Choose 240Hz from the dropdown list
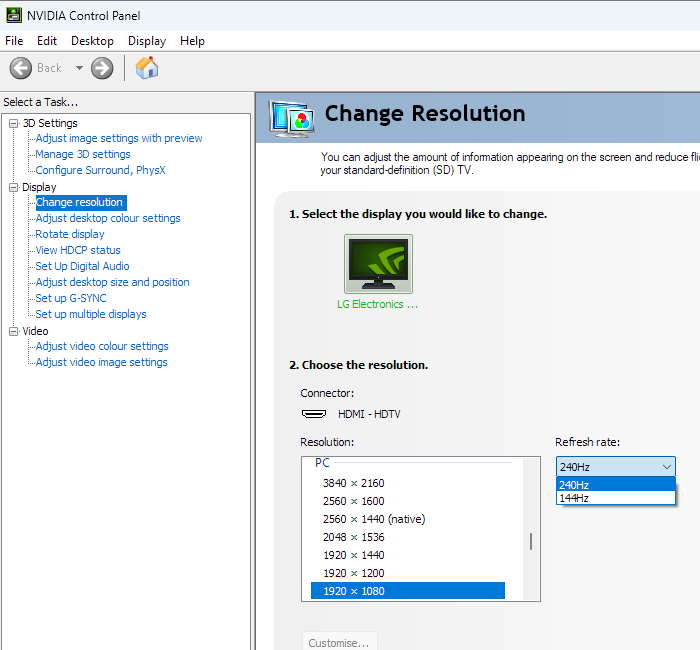The width and height of the screenshot is (700, 650). 616,485
